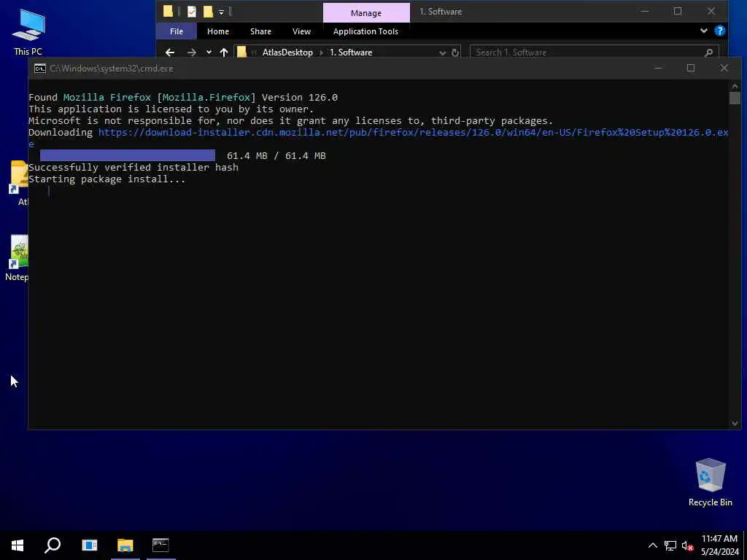Open Customize Quick Access Toolbar dropdown

(x=222, y=12)
